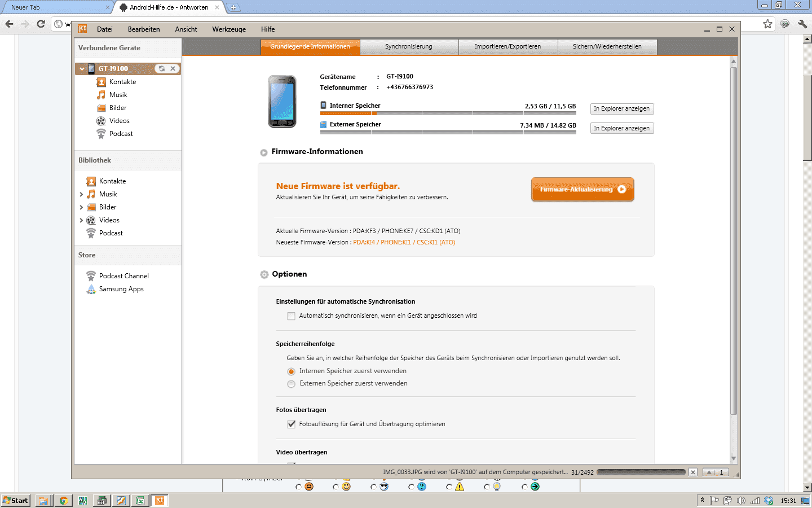Expand Musik in the Bibliothek section

(x=81, y=194)
